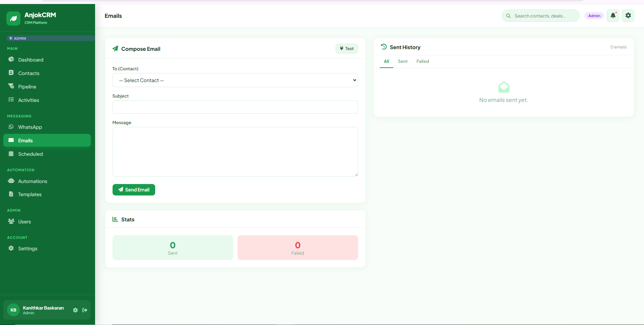The image size is (644, 325).
Task: Click the Automations robot icon
Action: (11, 181)
